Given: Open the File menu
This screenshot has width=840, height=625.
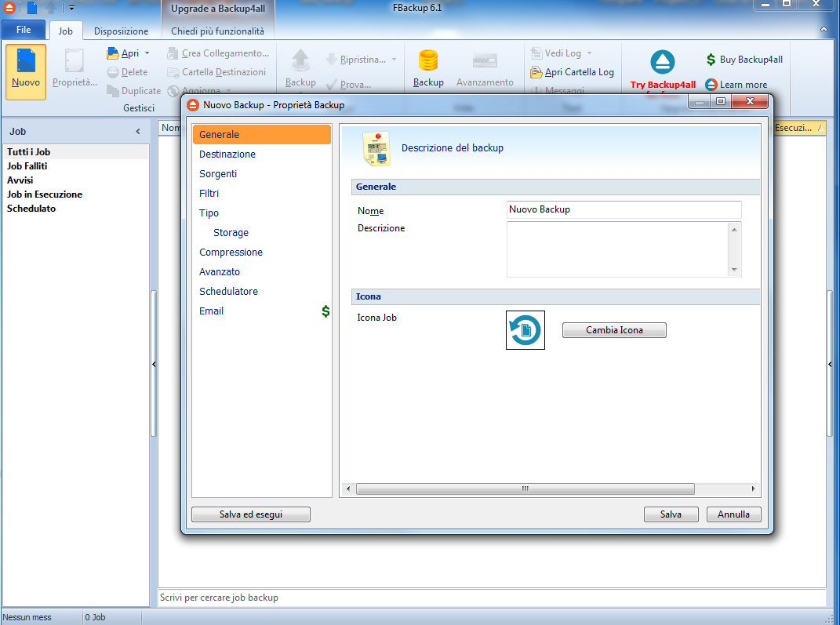Looking at the screenshot, I should click(x=24, y=30).
